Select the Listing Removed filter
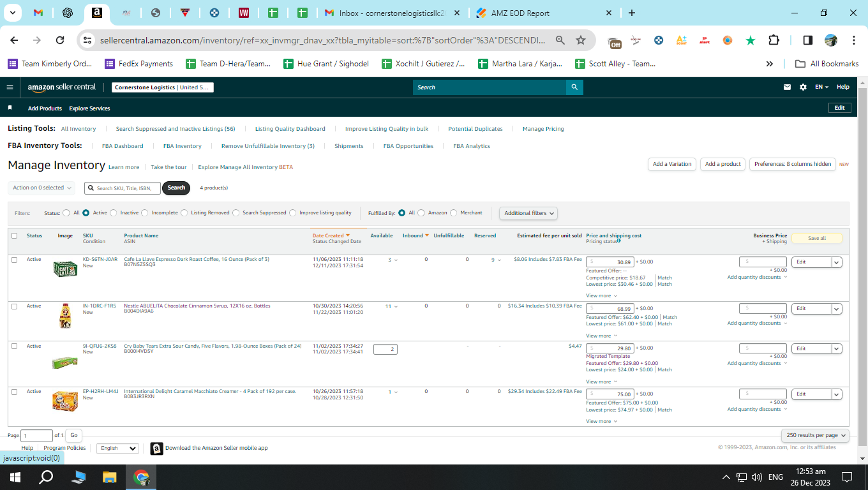This screenshot has height=490, width=868. 184,213
